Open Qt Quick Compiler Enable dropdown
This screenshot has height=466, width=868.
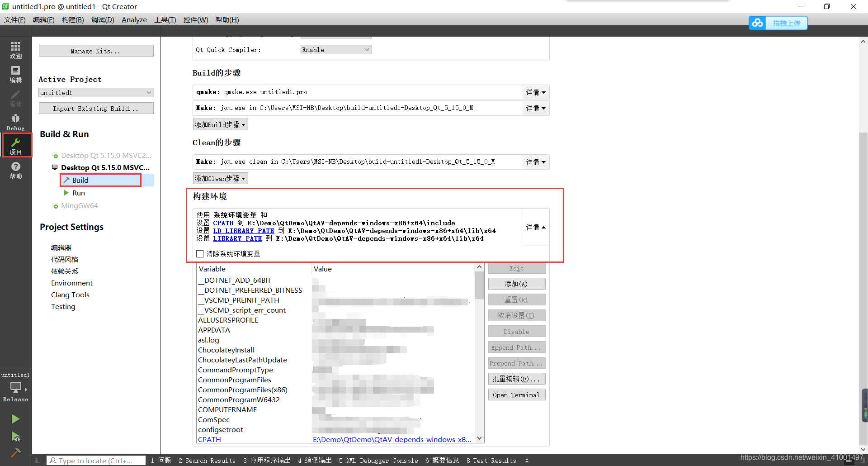click(x=336, y=50)
